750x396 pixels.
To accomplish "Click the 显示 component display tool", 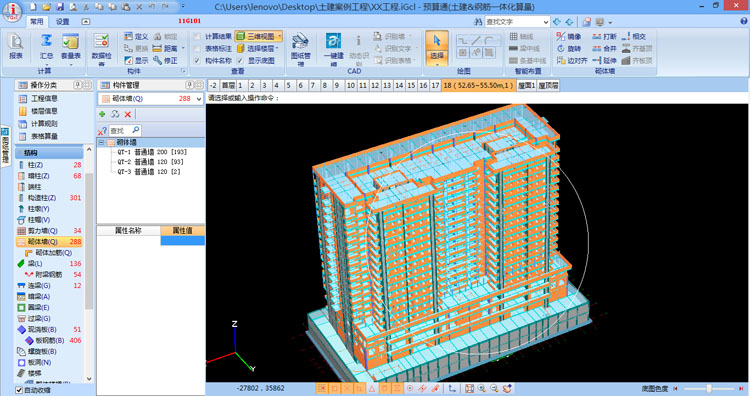I will pos(136,60).
